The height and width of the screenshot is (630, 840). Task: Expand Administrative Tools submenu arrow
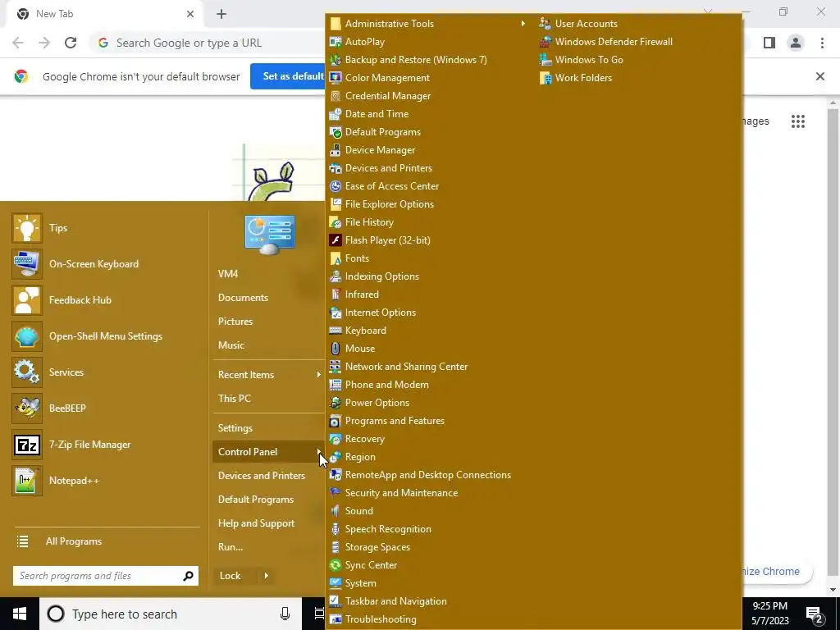(x=523, y=24)
